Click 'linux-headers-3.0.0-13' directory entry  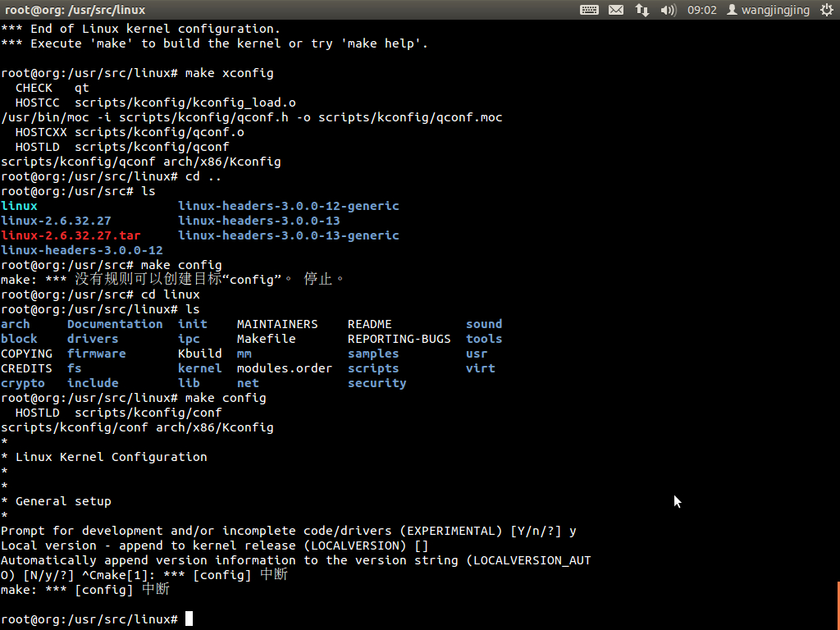point(259,221)
